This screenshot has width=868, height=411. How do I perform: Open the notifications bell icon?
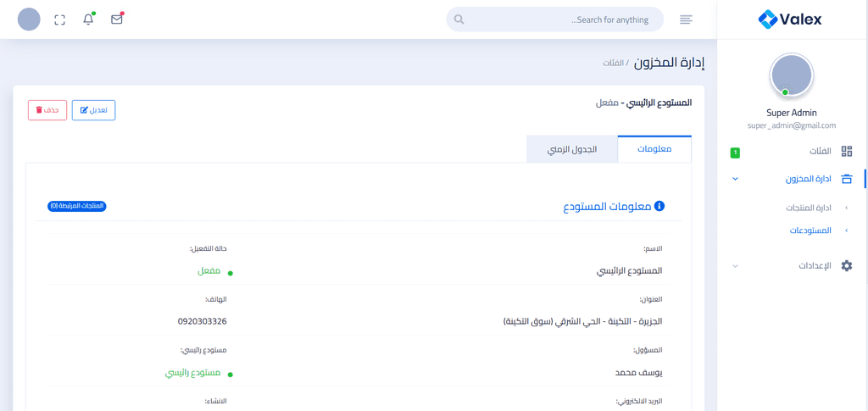[x=88, y=19]
